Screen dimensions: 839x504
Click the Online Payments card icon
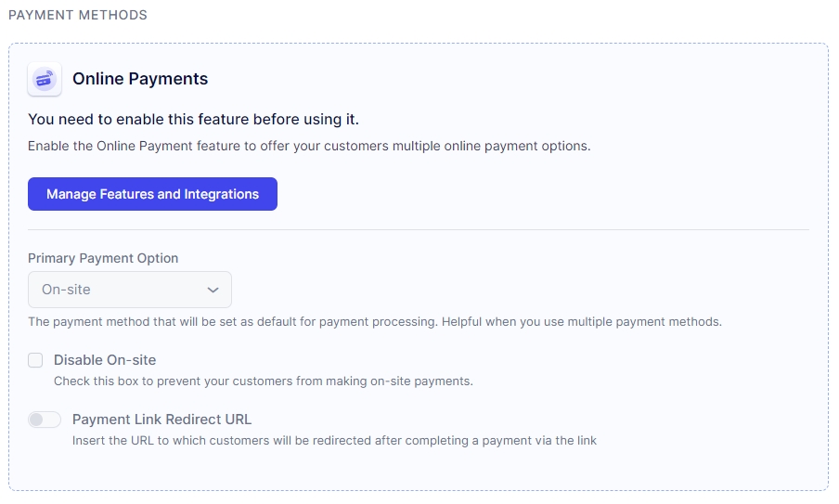[x=45, y=79]
